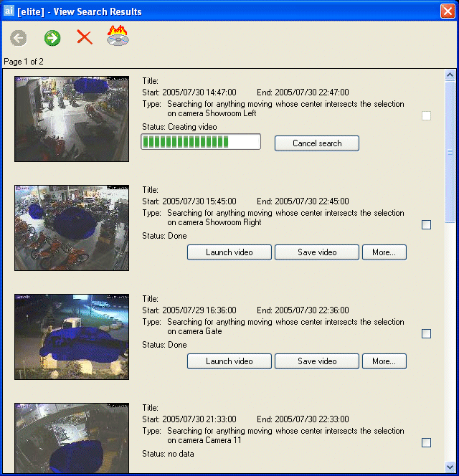Viewport: 459px width, 476px height.
Task: Click the red X delete icon
Action: (85, 37)
